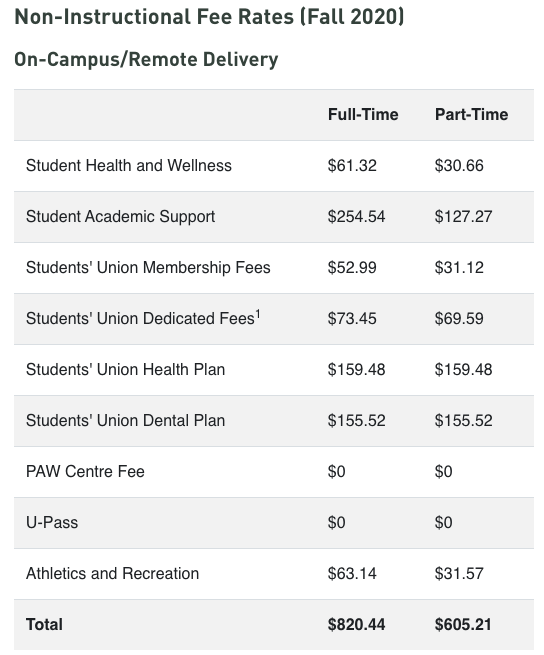Click the Full-Time column header
This screenshot has height=655, width=544.
click(x=363, y=114)
